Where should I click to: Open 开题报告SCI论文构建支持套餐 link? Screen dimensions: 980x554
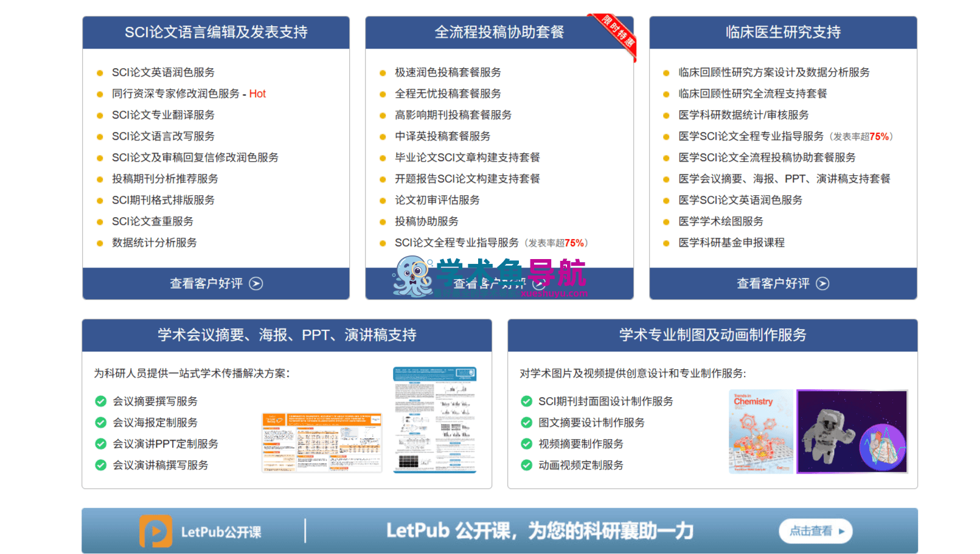[x=467, y=179]
